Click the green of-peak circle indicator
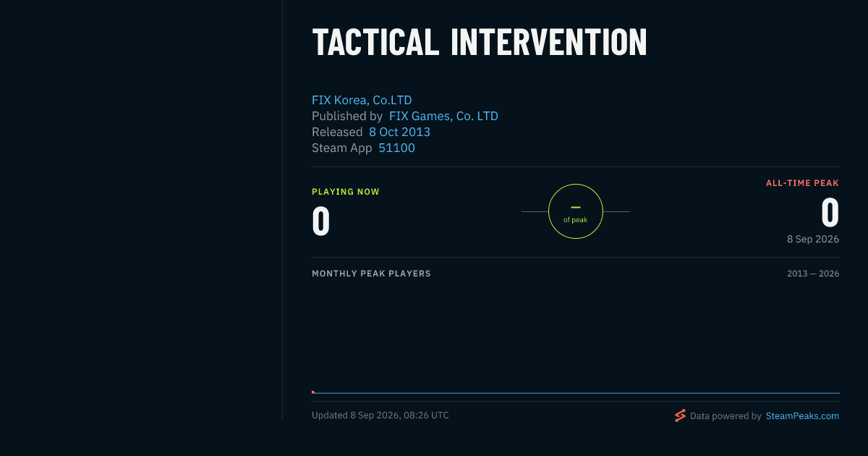This screenshot has height=456, width=868. tap(576, 211)
